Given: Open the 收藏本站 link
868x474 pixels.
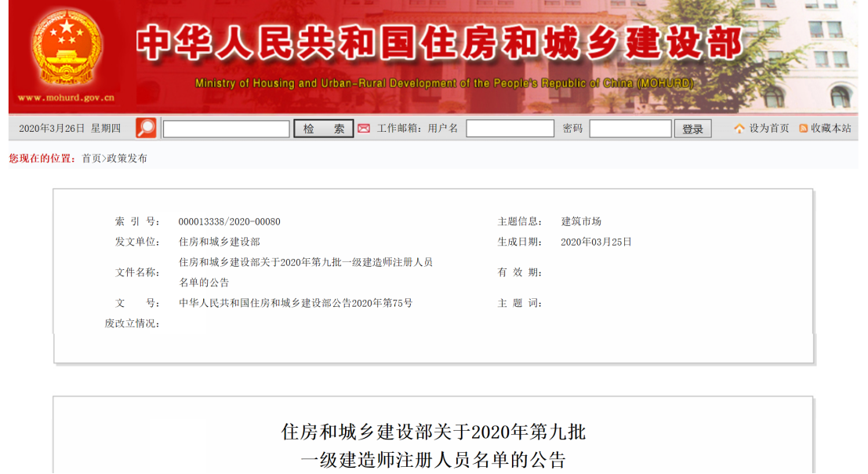Looking at the screenshot, I should coord(831,129).
